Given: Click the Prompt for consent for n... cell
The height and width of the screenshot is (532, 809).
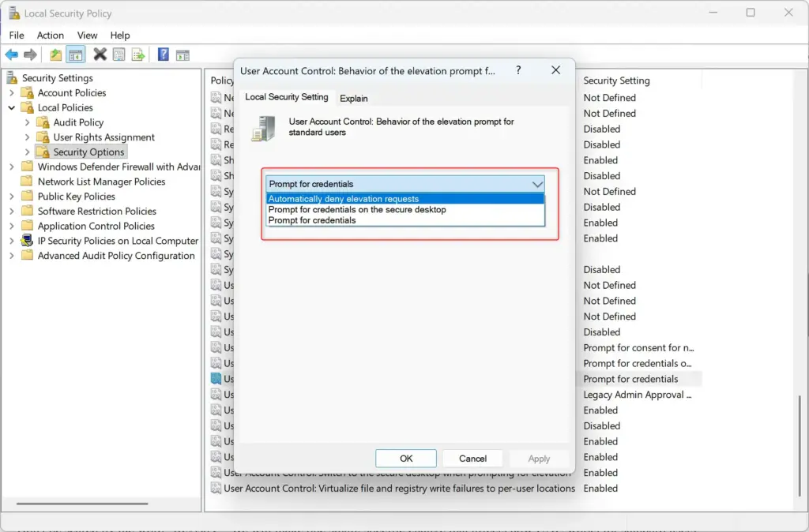Looking at the screenshot, I should [x=638, y=348].
